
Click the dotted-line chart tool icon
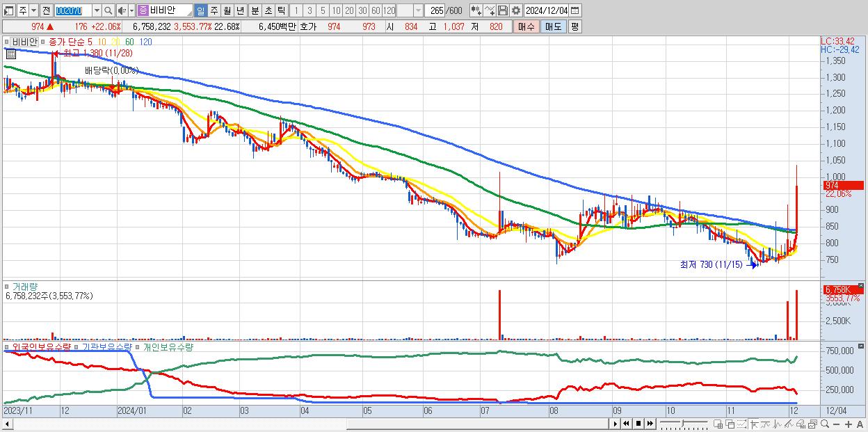click(741, 424)
